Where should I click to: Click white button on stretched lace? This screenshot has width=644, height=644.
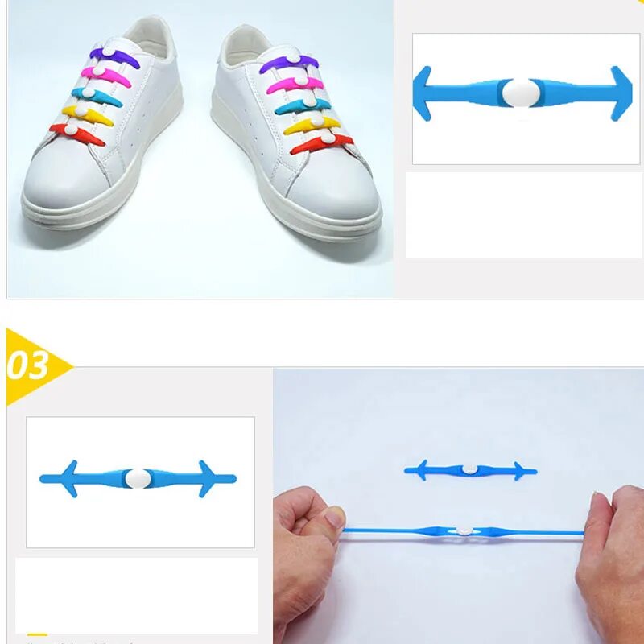(x=465, y=531)
